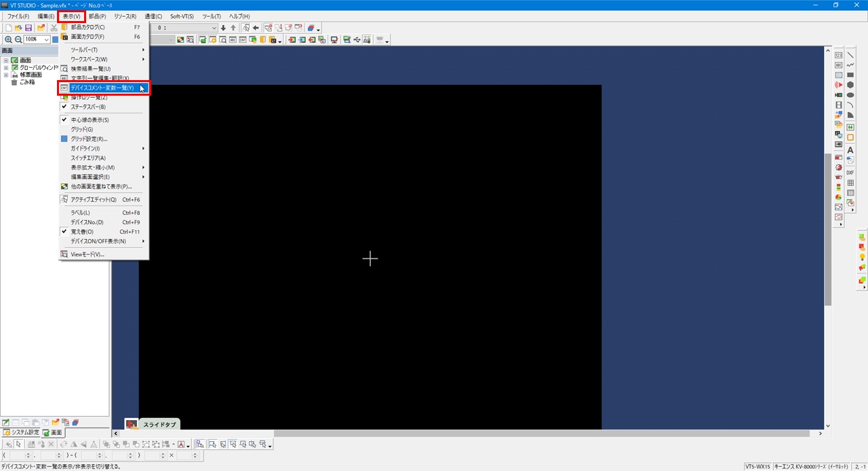Toggle 覚え書(O) checked menu item

pyautogui.click(x=82, y=231)
